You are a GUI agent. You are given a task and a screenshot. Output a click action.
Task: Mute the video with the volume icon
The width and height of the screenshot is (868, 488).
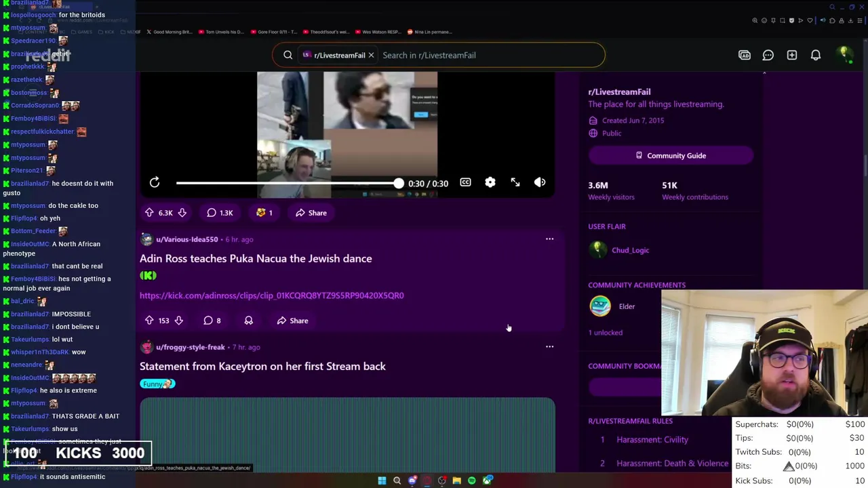coord(540,182)
